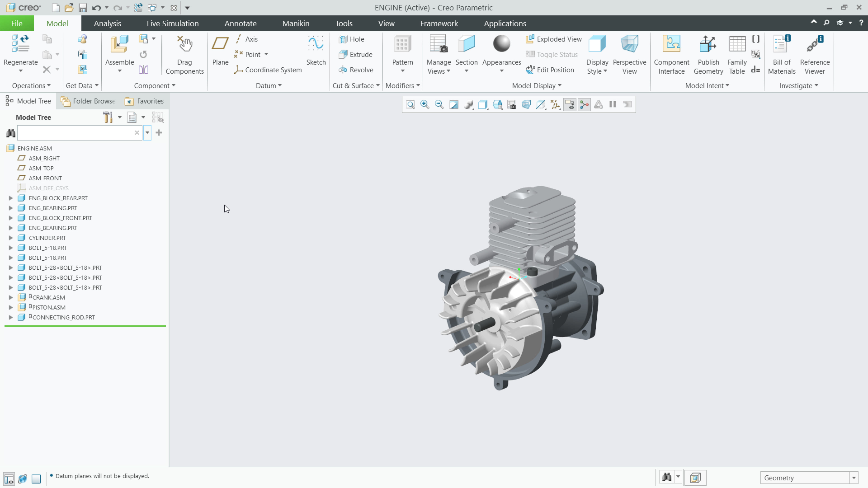Expand the CYLINDER.PRT tree node
This screenshot has height=488, width=868.
tap(11, 238)
